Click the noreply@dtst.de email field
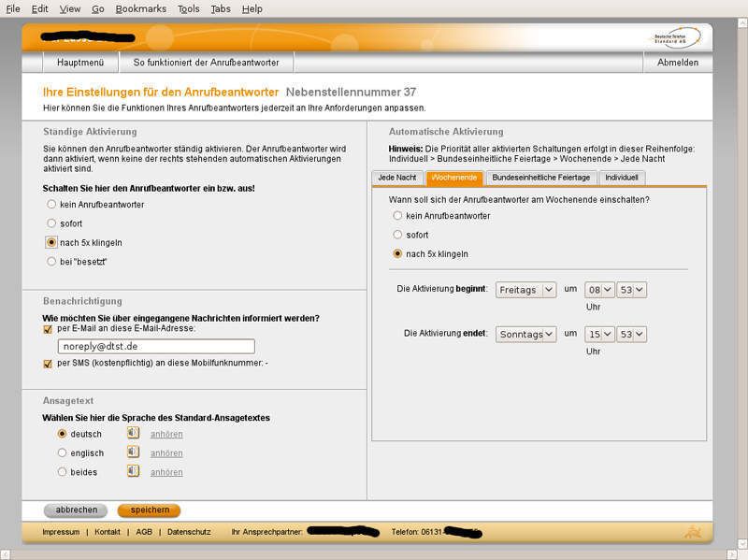The image size is (748, 560). [156, 346]
